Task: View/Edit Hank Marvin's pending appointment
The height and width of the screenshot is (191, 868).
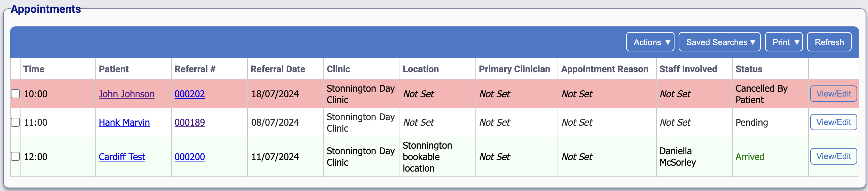Action: [833, 122]
